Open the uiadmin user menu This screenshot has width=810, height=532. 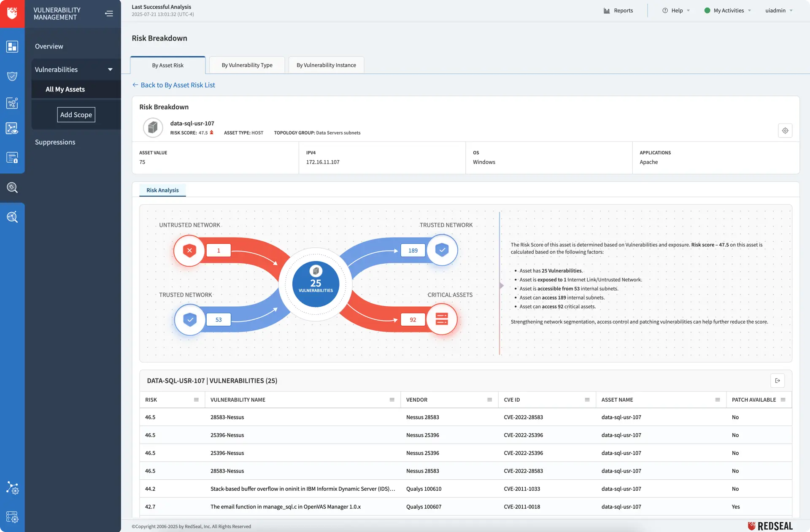779,11
